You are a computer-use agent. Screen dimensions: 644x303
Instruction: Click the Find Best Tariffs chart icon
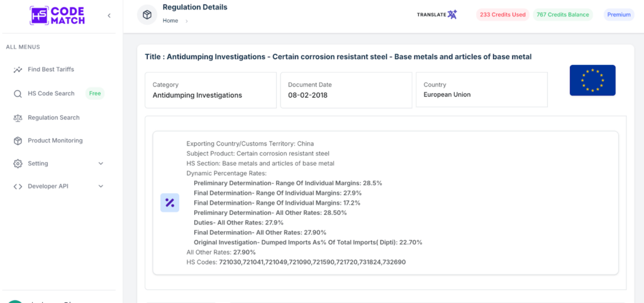(18, 69)
